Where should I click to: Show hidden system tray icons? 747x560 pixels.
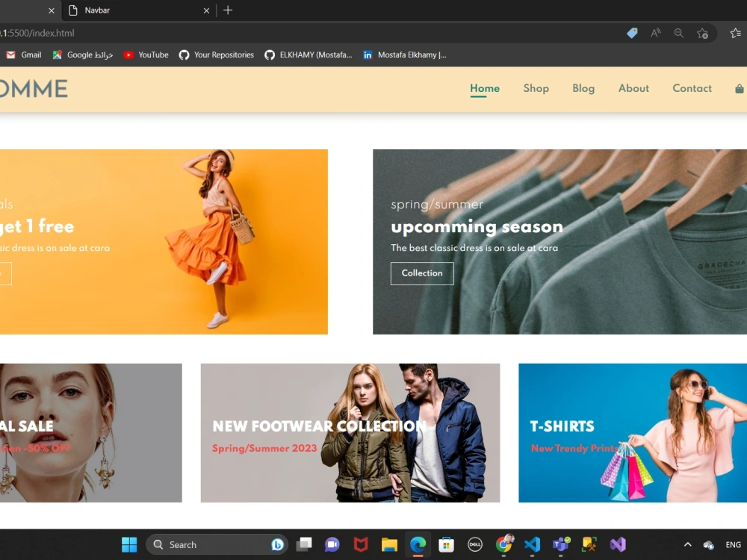pos(687,544)
